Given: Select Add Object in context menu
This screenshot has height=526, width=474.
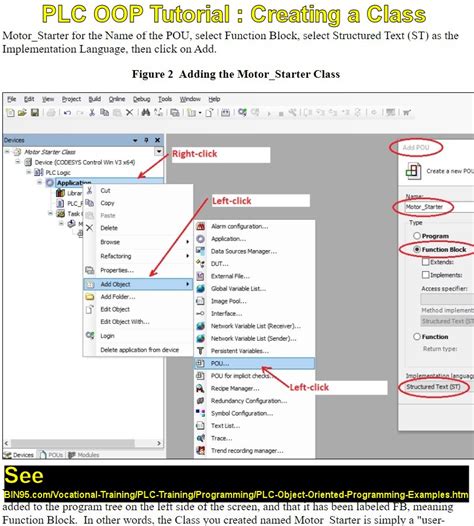Looking at the screenshot, I should pyautogui.click(x=138, y=284).
